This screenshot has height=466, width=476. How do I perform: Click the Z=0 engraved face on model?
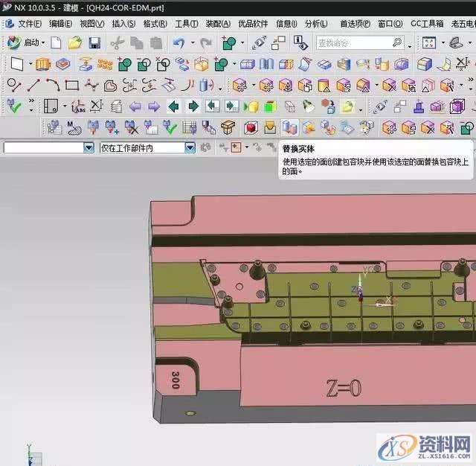click(344, 389)
